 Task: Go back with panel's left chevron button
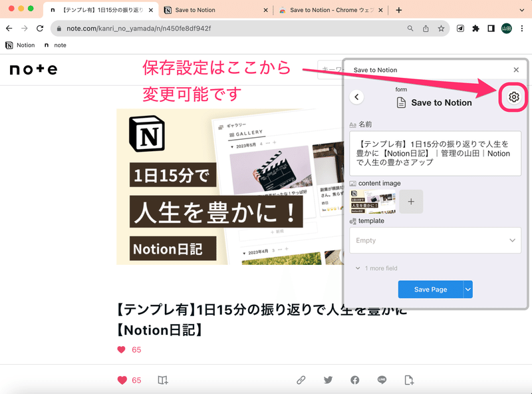[x=356, y=97]
